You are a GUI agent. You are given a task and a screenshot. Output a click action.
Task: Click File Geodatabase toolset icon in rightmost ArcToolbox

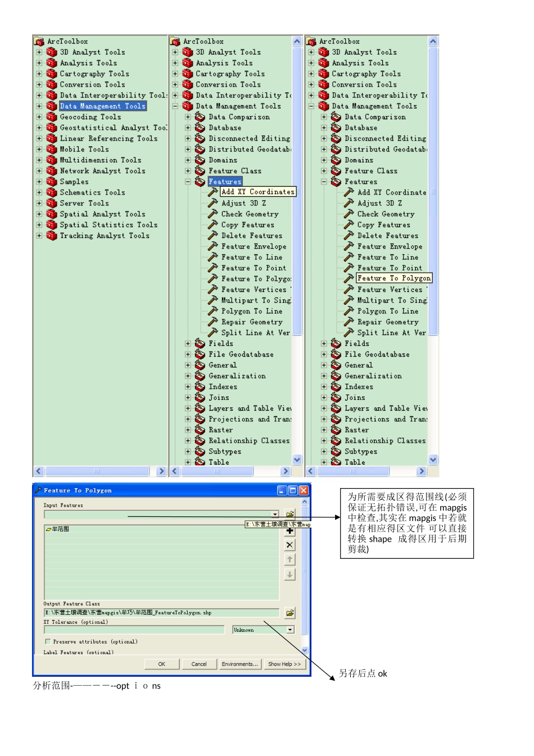336,354
